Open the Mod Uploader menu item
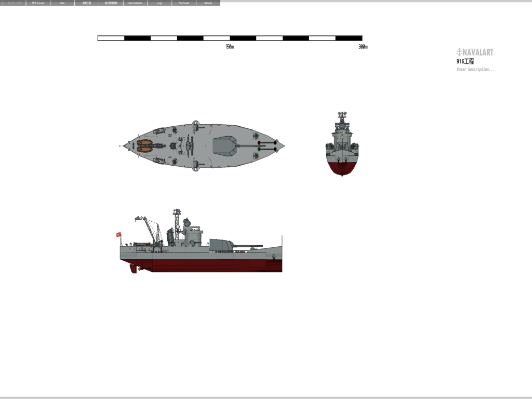Screen dimensions: 532x399 tap(136, 3)
